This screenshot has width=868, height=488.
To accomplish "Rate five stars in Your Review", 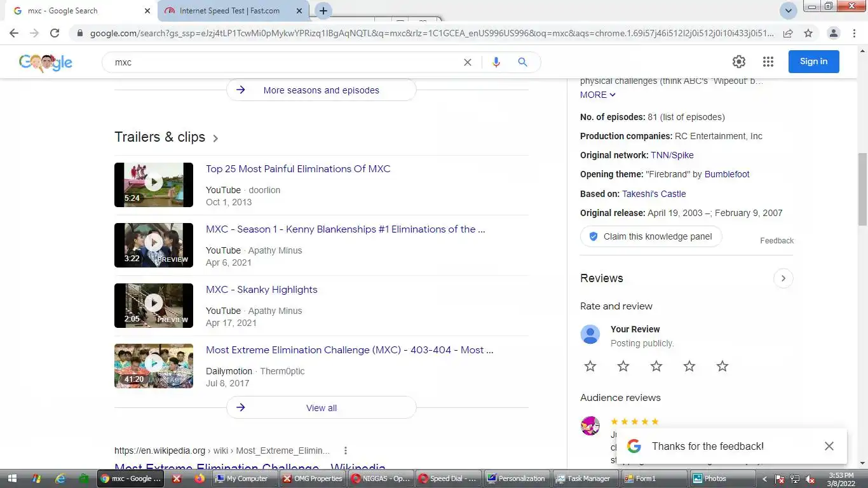I will click(x=722, y=366).
